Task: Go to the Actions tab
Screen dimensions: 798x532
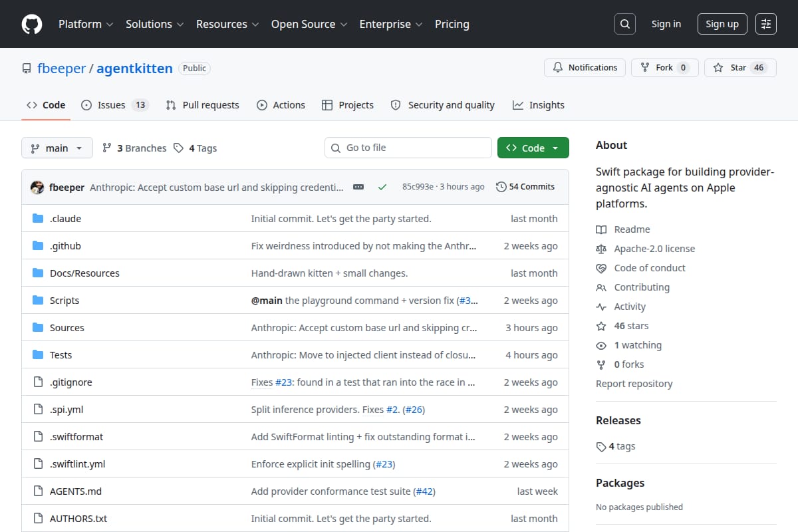Action: pyautogui.click(x=281, y=105)
